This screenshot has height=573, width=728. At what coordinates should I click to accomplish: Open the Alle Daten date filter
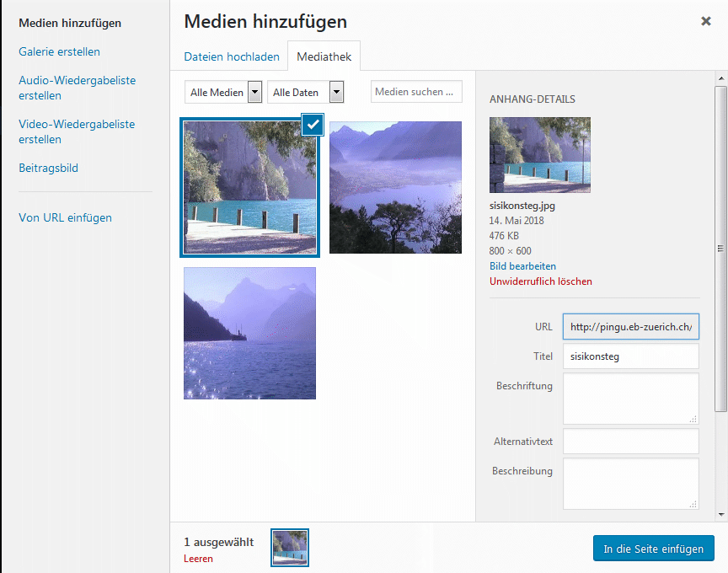pyautogui.click(x=305, y=92)
